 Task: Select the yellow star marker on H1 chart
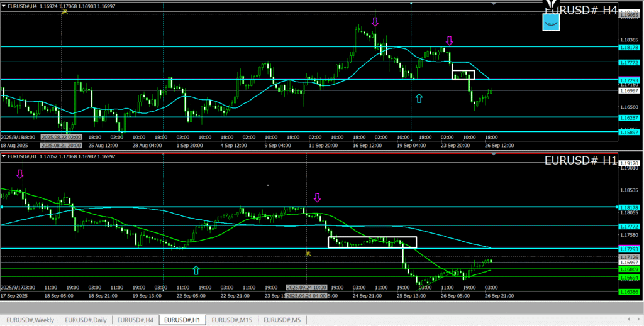(308, 254)
